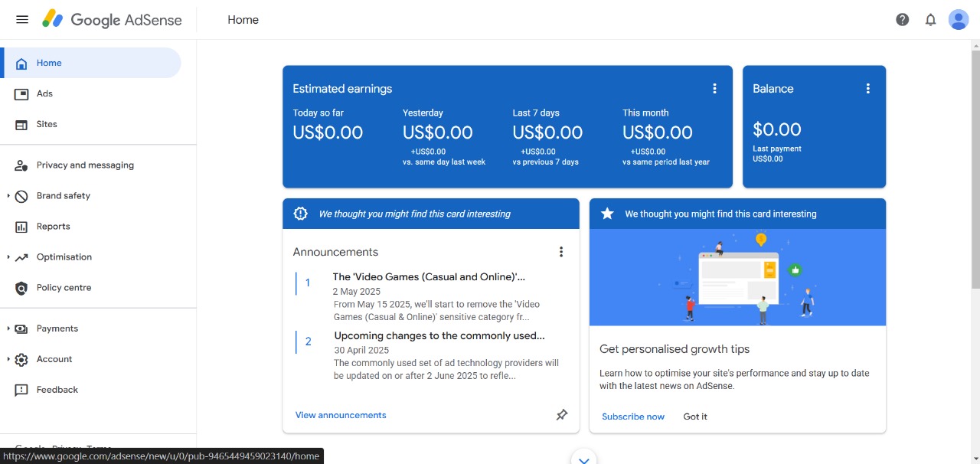Open the account profile avatar
Viewport: 980px width, 464px height.
click(x=959, y=20)
